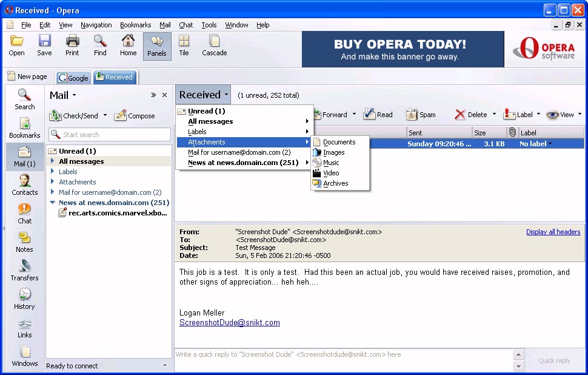Open the Find tool in toolbar
588x375 pixels.
pyautogui.click(x=100, y=46)
